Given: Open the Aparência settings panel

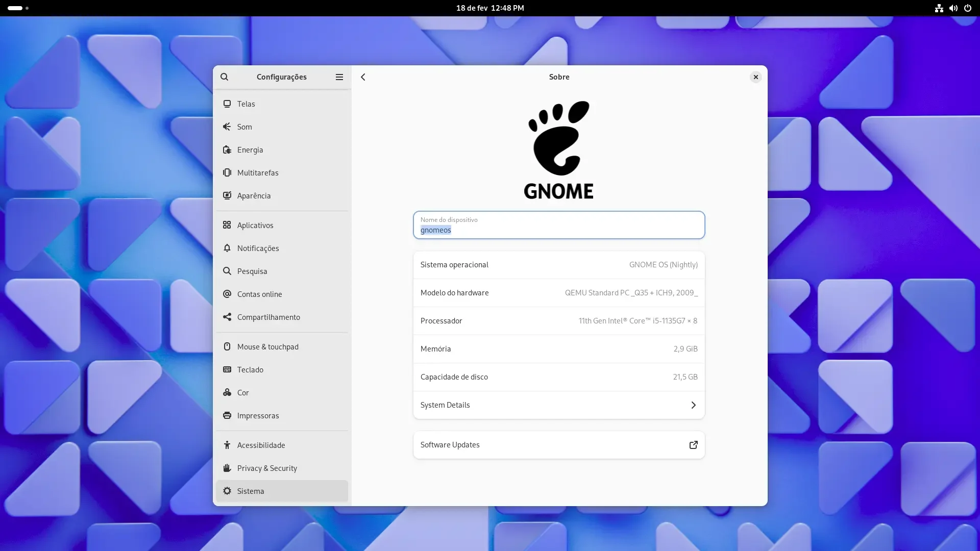Looking at the screenshot, I should click(282, 195).
